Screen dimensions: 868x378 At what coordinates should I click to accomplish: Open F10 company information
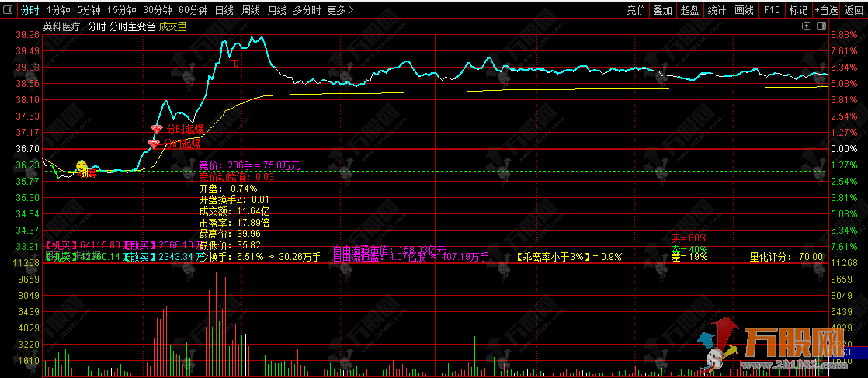tap(771, 10)
